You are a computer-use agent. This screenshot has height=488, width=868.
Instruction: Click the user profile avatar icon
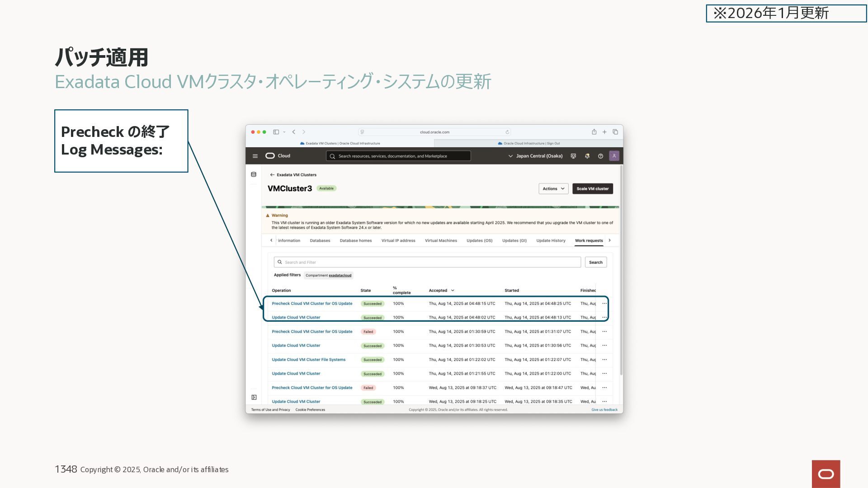[614, 156]
